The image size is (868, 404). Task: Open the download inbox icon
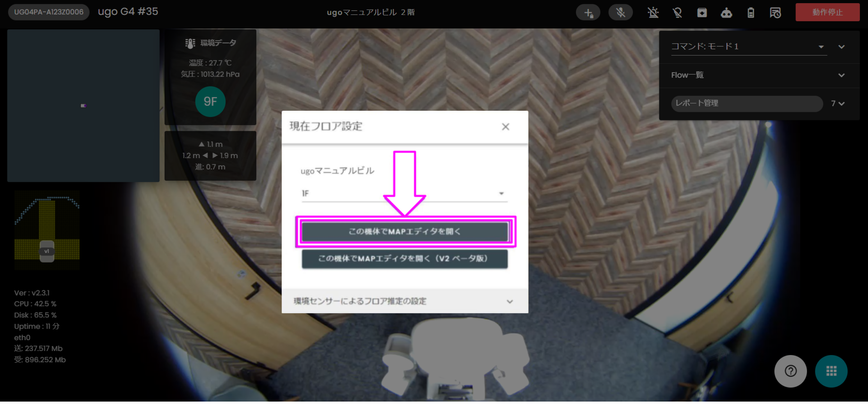(x=702, y=12)
